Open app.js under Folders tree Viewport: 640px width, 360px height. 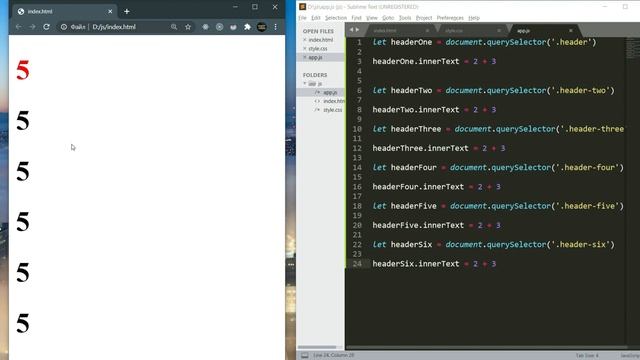[x=330, y=93]
